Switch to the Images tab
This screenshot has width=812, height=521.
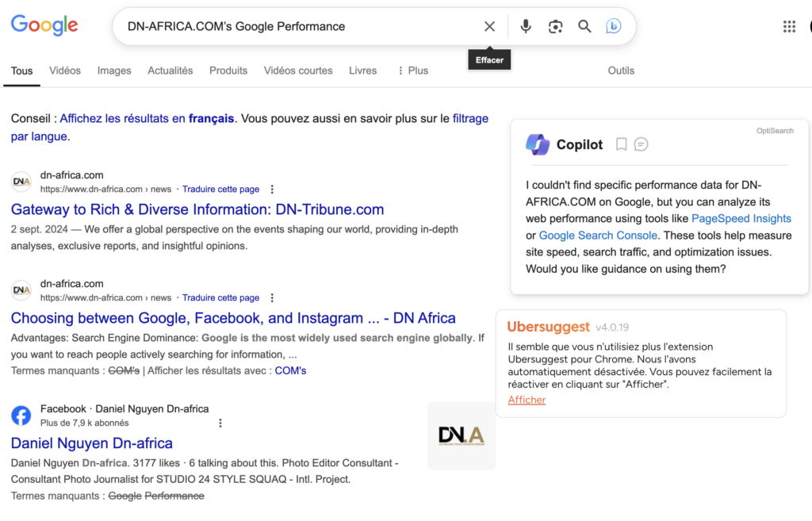114,71
